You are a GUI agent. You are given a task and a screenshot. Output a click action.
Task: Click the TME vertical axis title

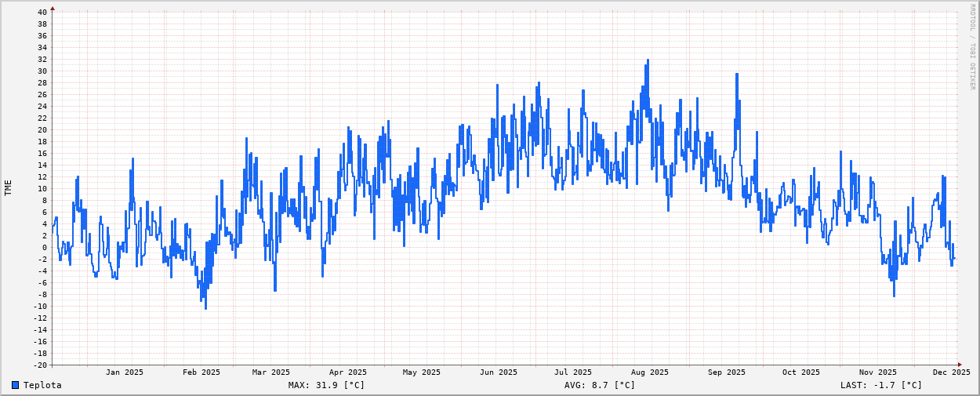pyautogui.click(x=9, y=187)
